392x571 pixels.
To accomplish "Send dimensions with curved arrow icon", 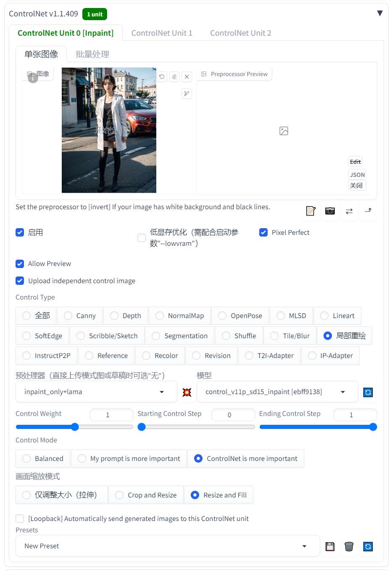I will 368,211.
